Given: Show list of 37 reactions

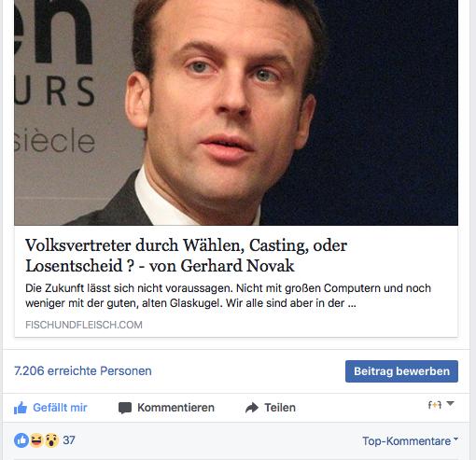Looking at the screenshot, I should (x=69, y=440).
